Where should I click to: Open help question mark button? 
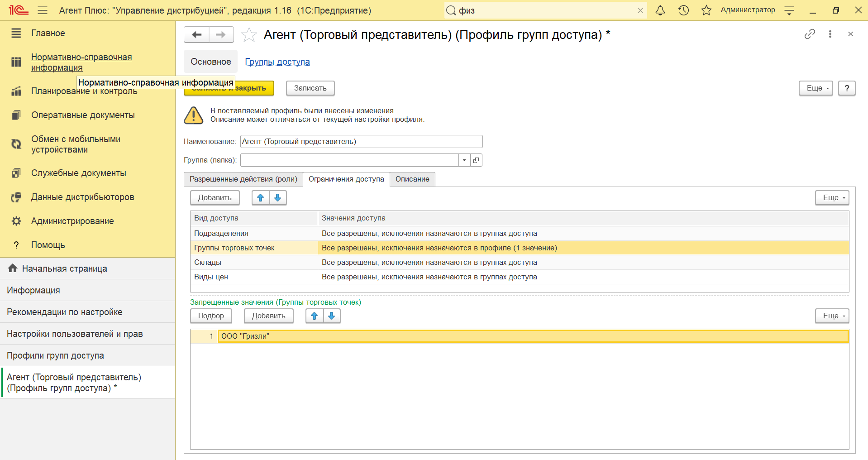point(847,88)
